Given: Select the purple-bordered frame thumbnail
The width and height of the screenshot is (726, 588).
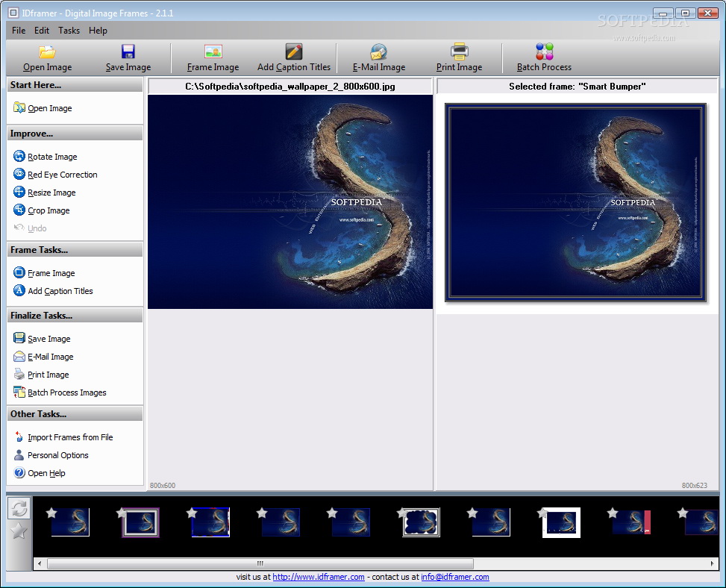Looking at the screenshot, I should click(x=140, y=523).
